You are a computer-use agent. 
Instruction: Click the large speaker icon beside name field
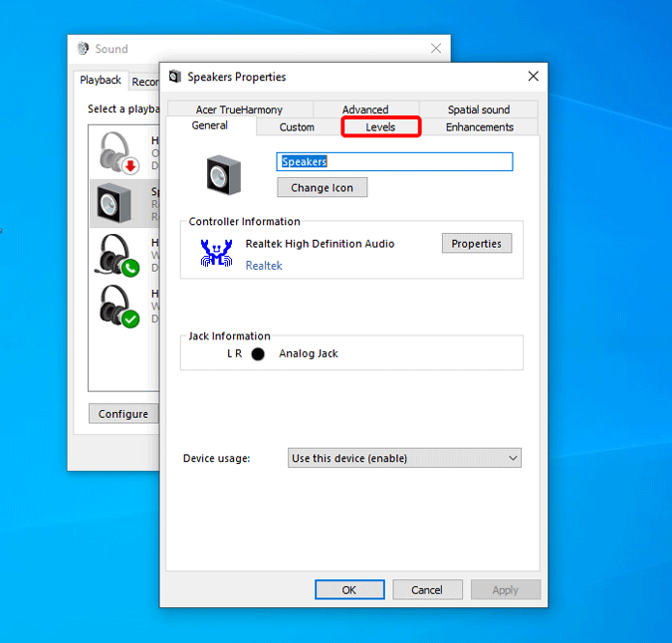223,175
